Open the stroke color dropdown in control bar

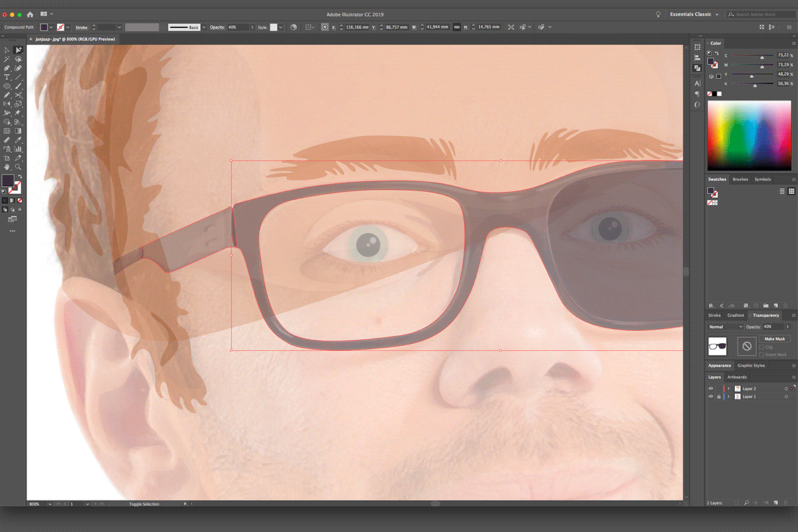click(x=68, y=27)
